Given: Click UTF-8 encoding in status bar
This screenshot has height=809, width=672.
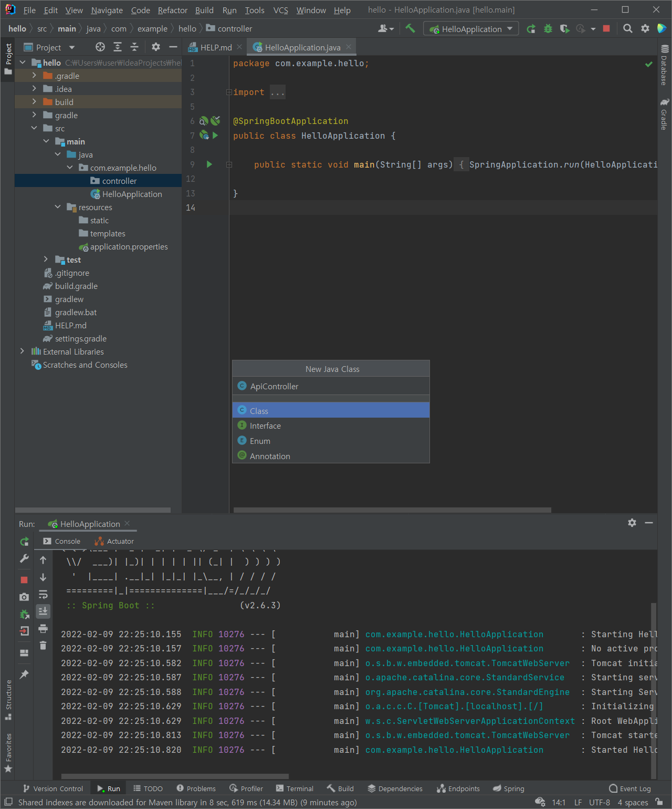Looking at the screenshot, I should click(x=599, y=802).
